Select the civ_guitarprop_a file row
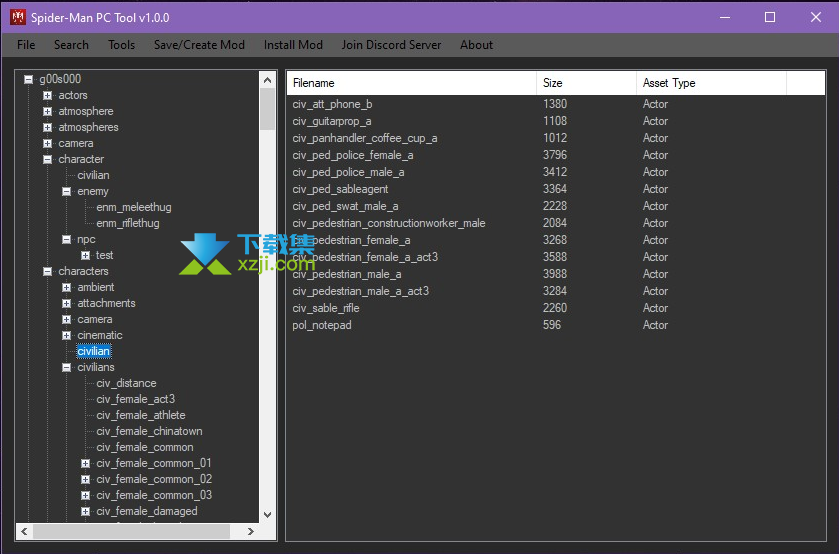Screen dimensions: 839x554 coord(556,122)
